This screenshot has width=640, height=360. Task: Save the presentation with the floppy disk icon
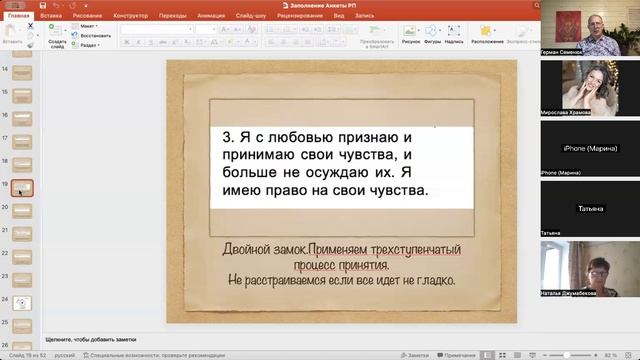pos(42,6)
